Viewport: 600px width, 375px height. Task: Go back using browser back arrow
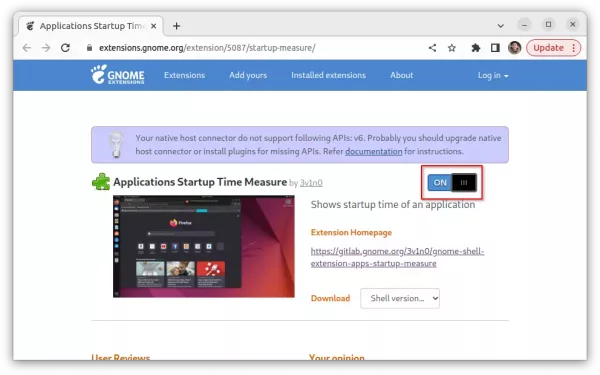pos(27,48)
